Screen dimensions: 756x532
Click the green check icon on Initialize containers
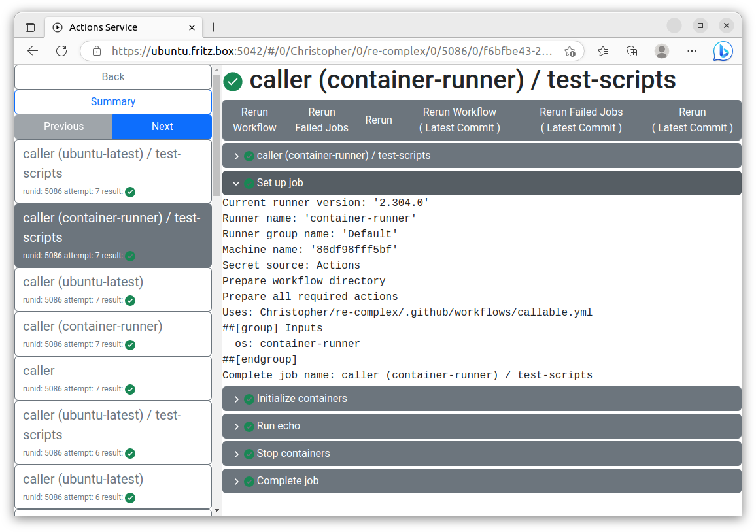(x=249, y=399)
